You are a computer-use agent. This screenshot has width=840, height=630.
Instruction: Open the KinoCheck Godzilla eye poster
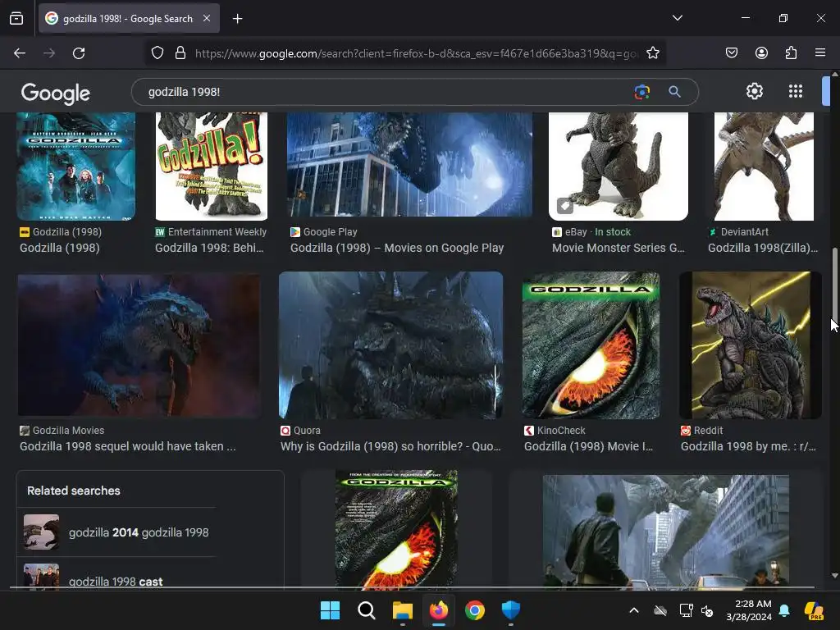click(x=591, y=345)
